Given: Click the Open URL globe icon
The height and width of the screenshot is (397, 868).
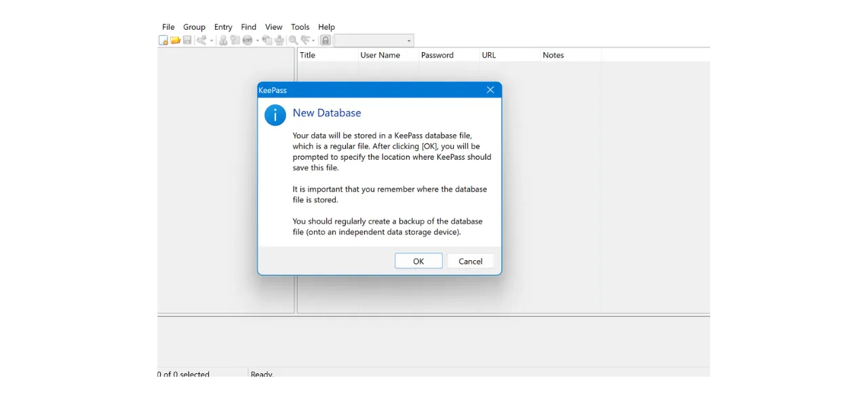Looking at the screenshot, I should coord(248,39).
